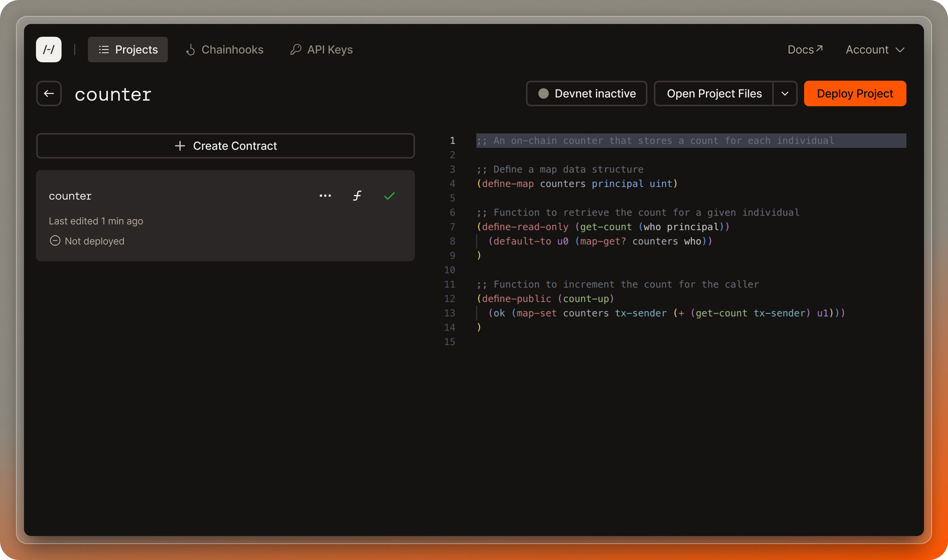
Task: Click the checkmark icon on counter contract
Action: point(389,195)
